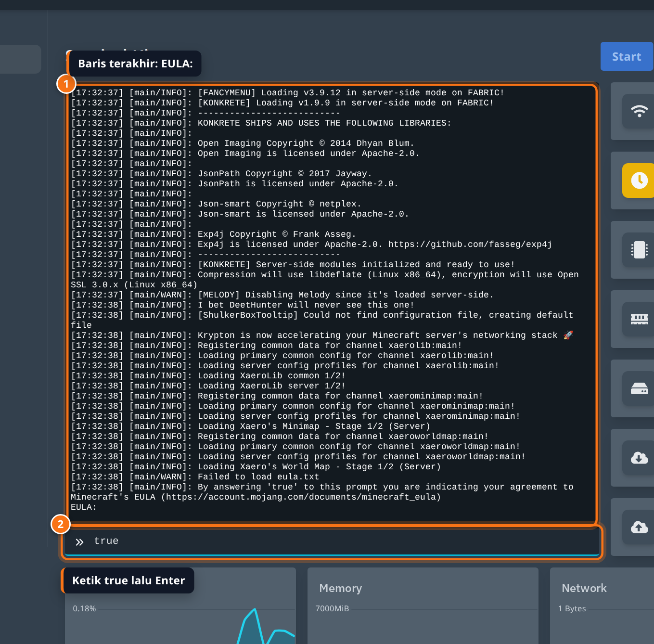654x644 pixels.
Task: Select the 7000MiB memory value label
Action: pyautogui.click(x=332, y=608)
